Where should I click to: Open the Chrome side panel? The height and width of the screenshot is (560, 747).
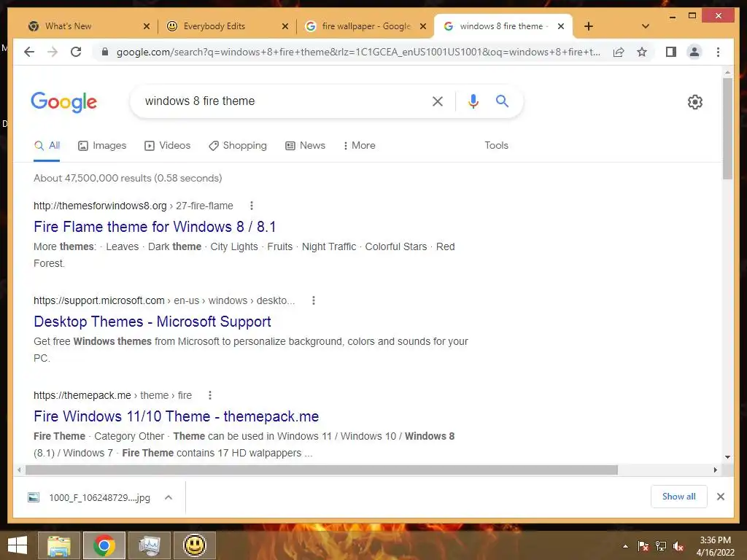click(671, 52)
